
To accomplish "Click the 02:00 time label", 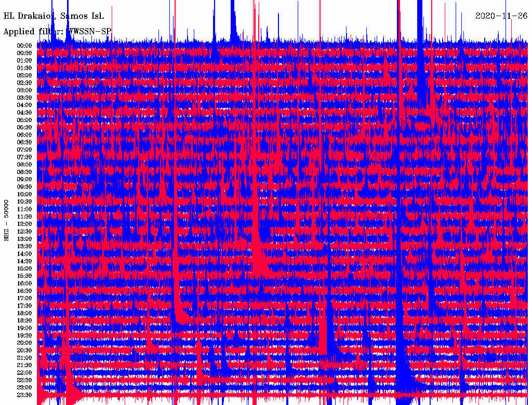I will click(x=24, y=75).
